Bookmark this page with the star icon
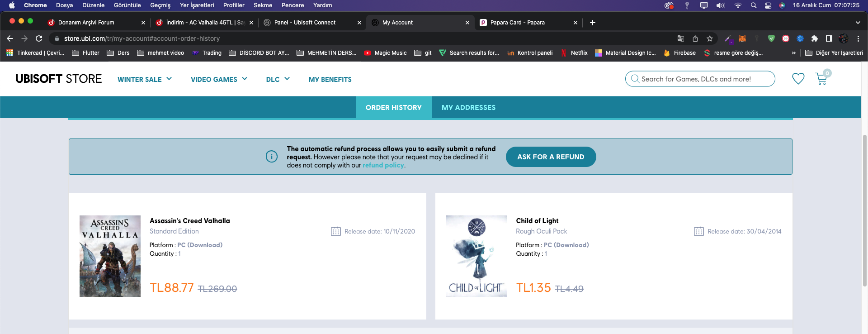The width and height of the screenshot is (868, 334). 710,38
